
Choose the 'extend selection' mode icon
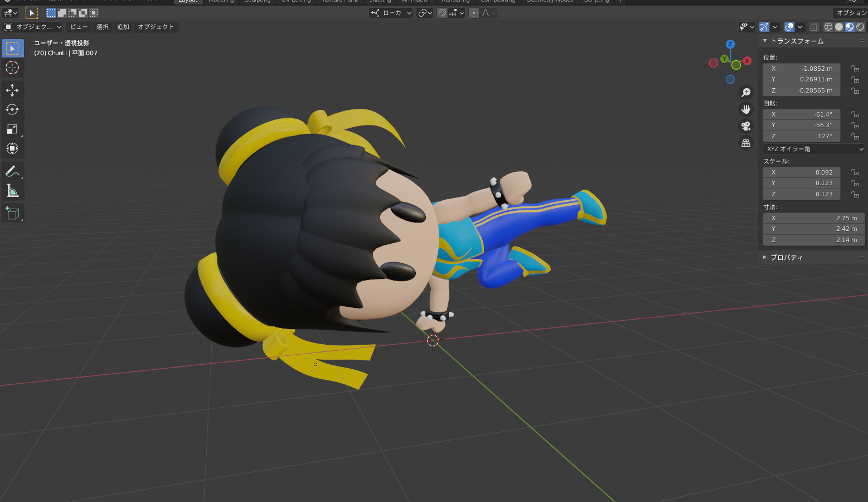62,13
